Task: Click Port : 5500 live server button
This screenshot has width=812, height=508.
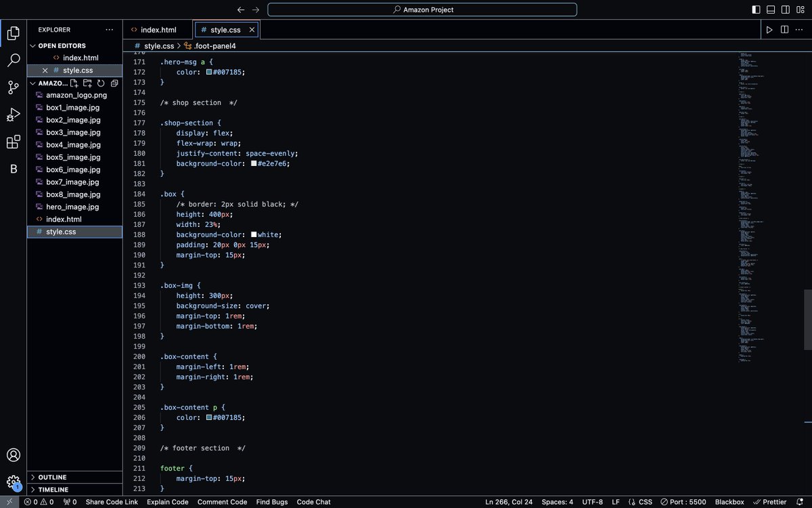Action: pos(683,502)
